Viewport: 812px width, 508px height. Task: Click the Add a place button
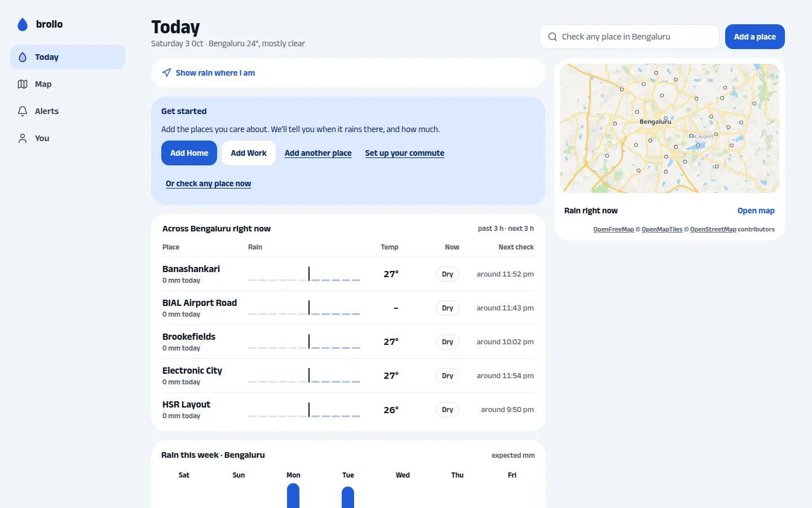click(x=755, y=37)
